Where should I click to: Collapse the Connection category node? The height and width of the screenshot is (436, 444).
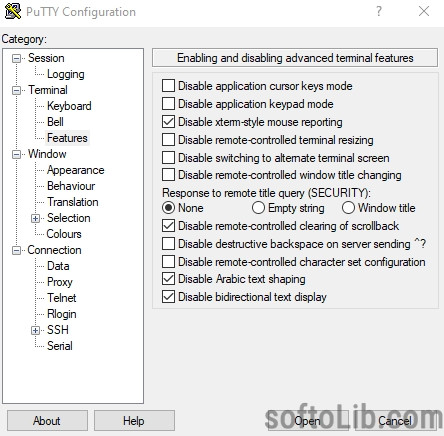[16, 250]
